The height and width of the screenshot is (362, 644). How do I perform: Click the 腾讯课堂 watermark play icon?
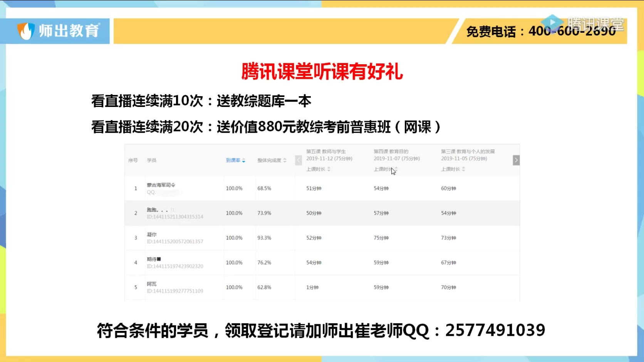(552, 23)
